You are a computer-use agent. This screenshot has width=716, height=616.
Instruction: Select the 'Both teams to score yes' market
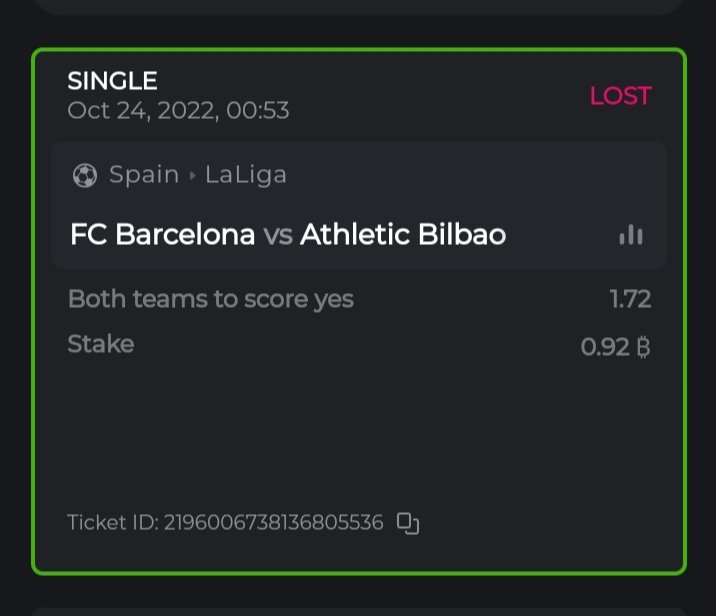pos(210,298)
